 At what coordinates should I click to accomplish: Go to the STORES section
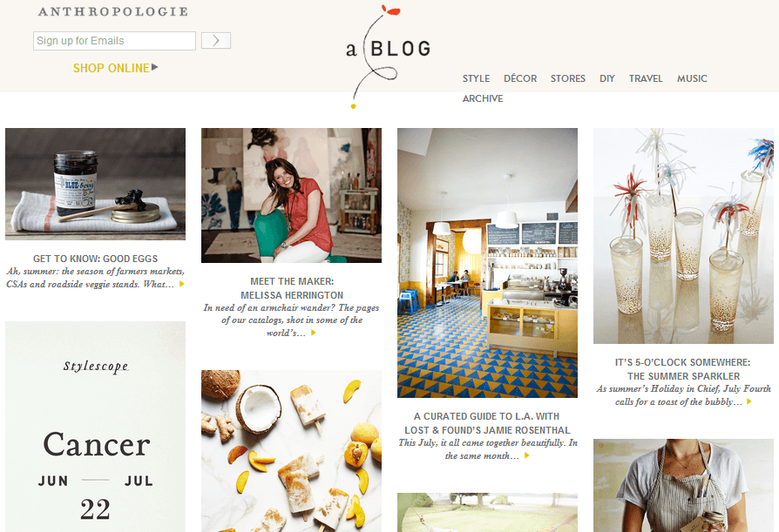tap(568, 78)
